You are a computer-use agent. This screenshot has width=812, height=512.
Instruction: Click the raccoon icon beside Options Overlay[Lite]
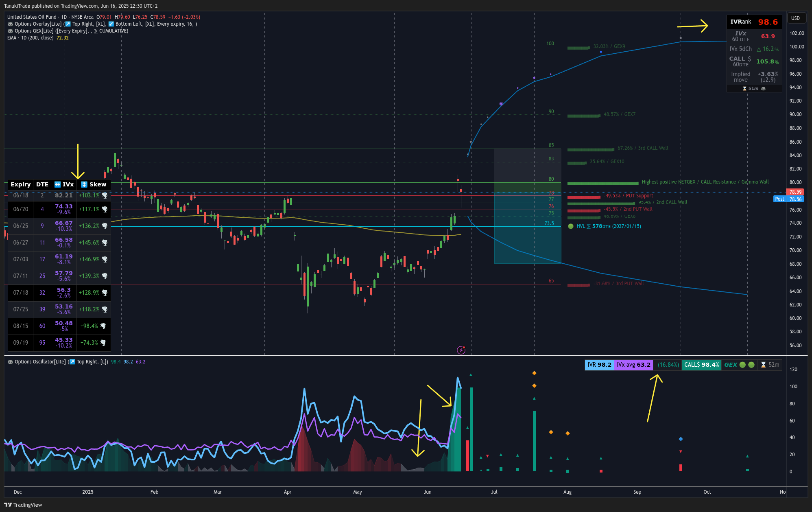point(10,24)
